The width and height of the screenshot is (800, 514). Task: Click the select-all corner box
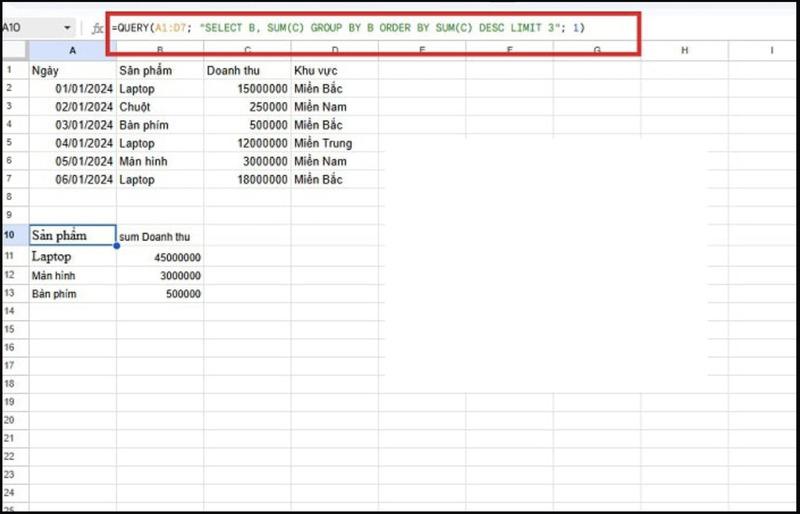(x=14, y=50)
